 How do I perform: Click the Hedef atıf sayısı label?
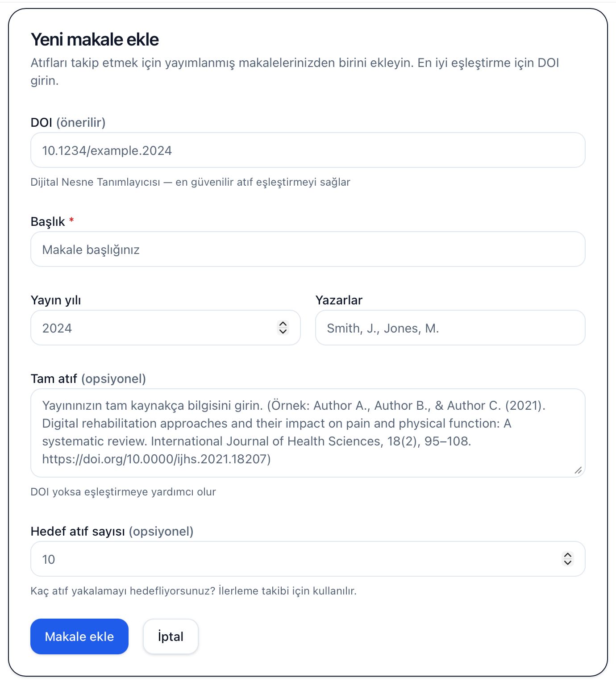click(x=112, y=532)
